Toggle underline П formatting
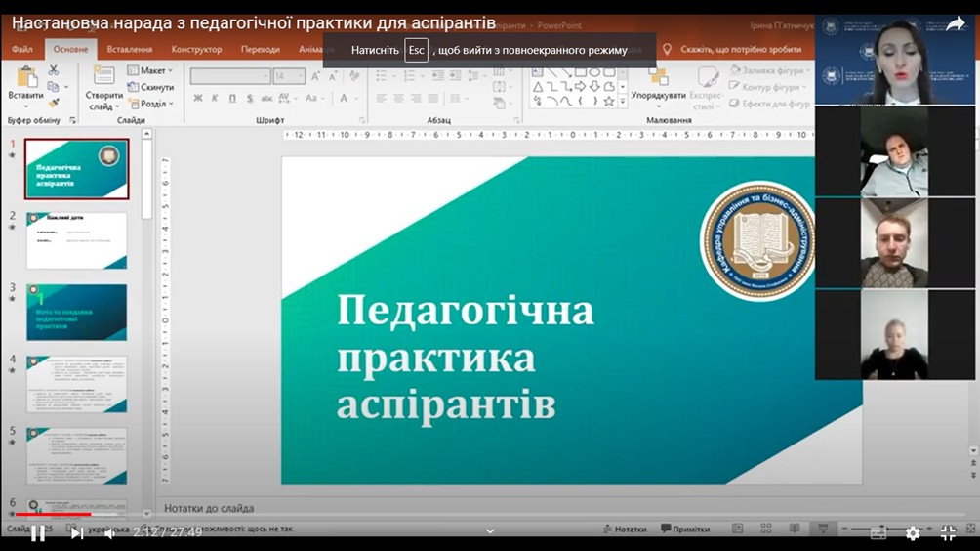 [232, 99]
